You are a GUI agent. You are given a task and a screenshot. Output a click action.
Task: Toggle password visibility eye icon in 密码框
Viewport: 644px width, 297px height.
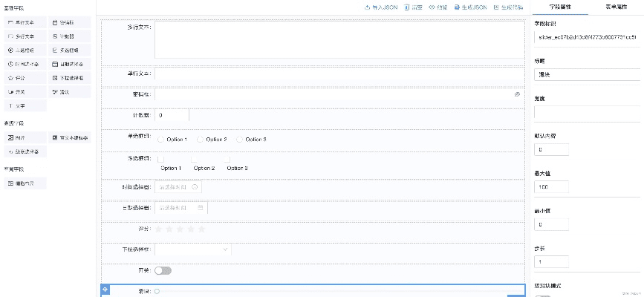tap(517, 95)
